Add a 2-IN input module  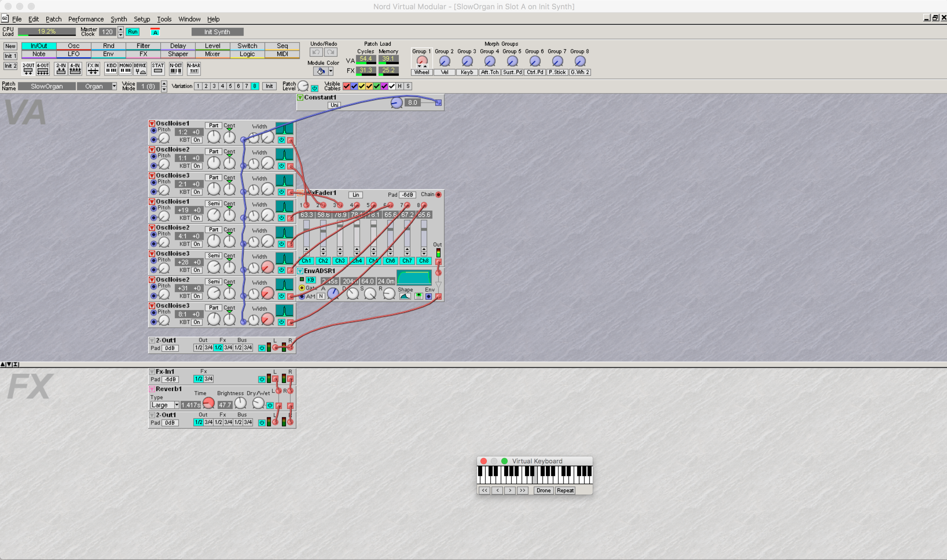click(61, 69)
